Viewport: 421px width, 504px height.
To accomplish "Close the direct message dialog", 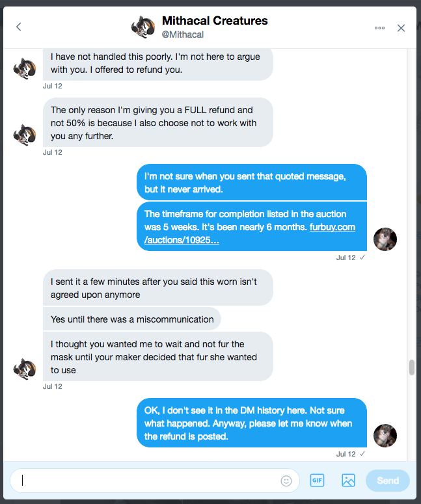I will [x=401, y=28].
